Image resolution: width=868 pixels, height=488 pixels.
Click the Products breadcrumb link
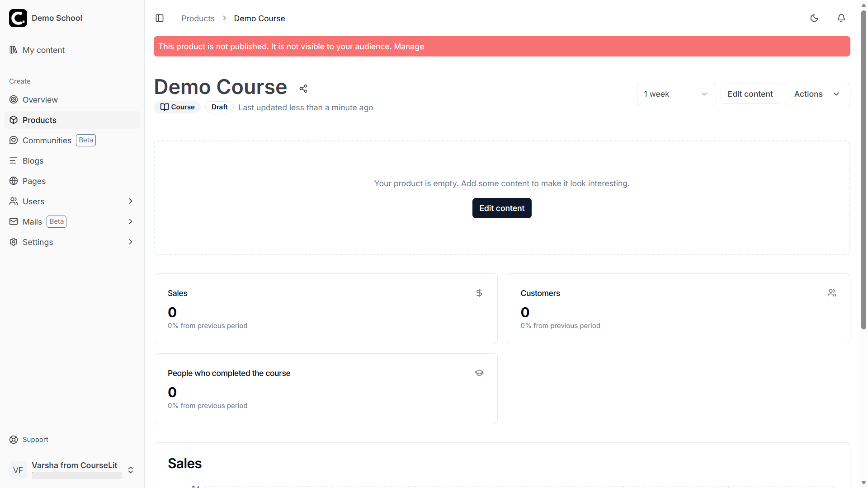(x=198, y=19)
